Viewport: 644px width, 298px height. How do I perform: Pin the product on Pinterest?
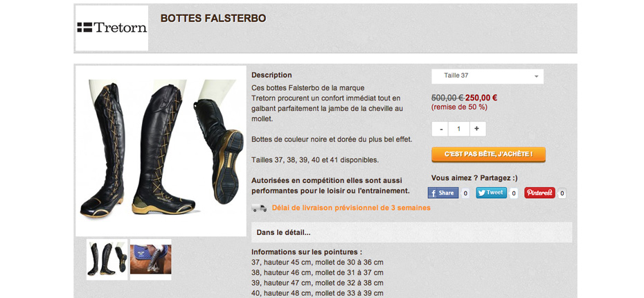pos(539,193)
